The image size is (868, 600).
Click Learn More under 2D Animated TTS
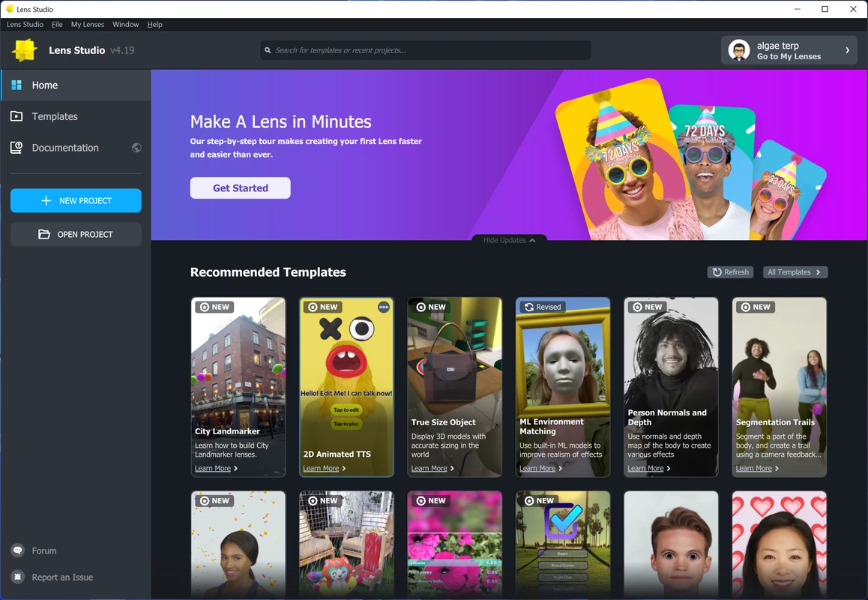[325, 469]
